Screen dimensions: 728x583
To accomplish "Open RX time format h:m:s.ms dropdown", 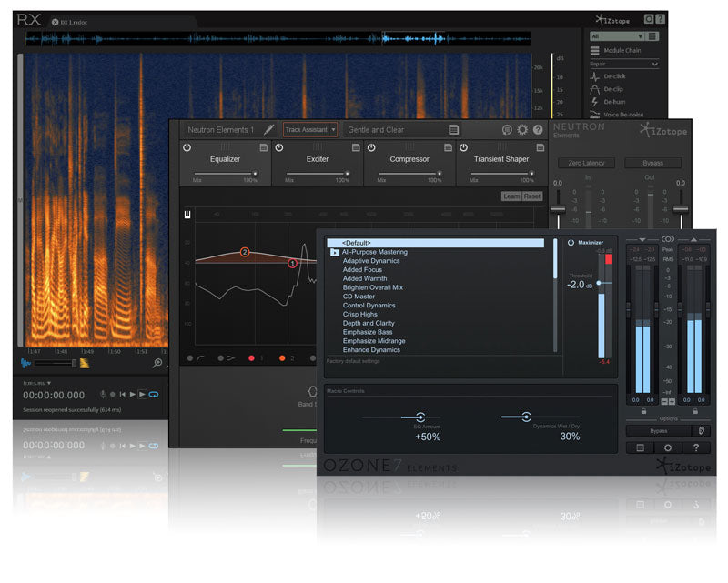I will pos(37,383).
